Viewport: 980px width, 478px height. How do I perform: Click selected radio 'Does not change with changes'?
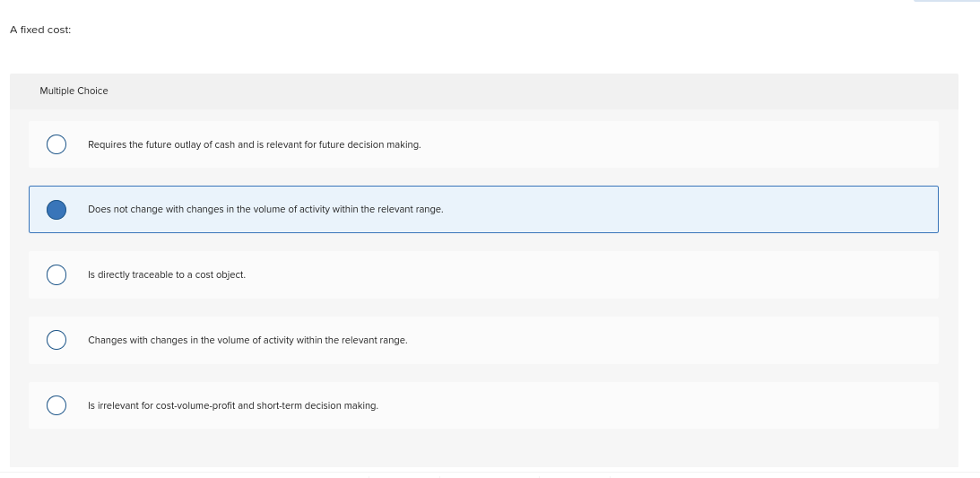point(56,209)
